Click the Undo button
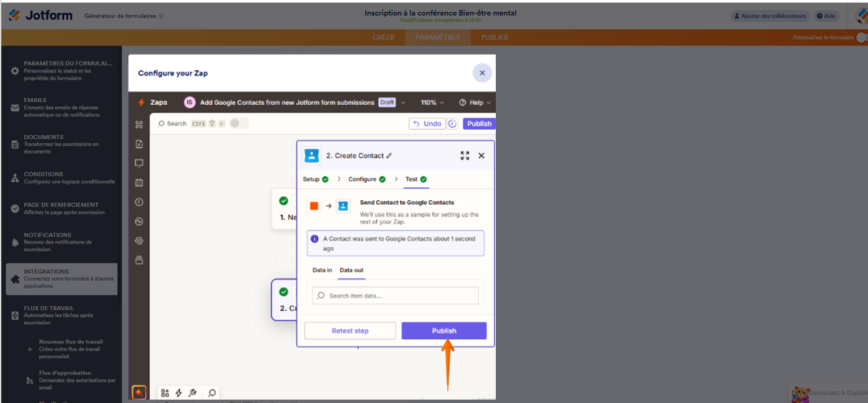This screenshot has height=403, width=868. [x=428, y=124]
